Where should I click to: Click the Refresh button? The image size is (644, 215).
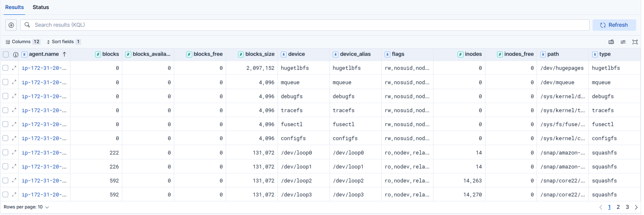point(614,25)
